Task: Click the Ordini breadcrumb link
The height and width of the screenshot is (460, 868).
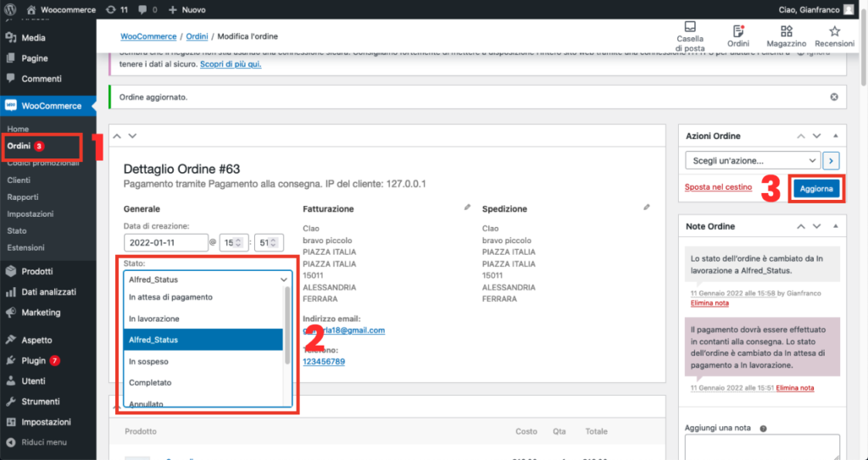Action: [197, 36]
